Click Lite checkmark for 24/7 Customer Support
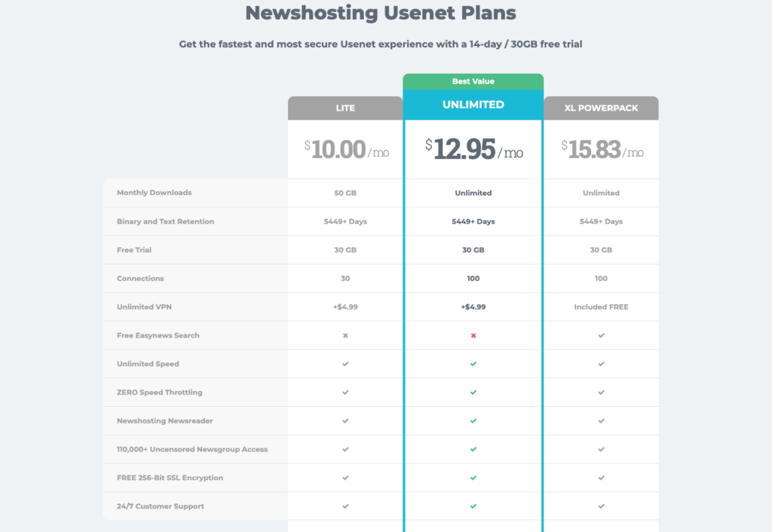Screen dimensions: 772x532 [x=345, y=506]
